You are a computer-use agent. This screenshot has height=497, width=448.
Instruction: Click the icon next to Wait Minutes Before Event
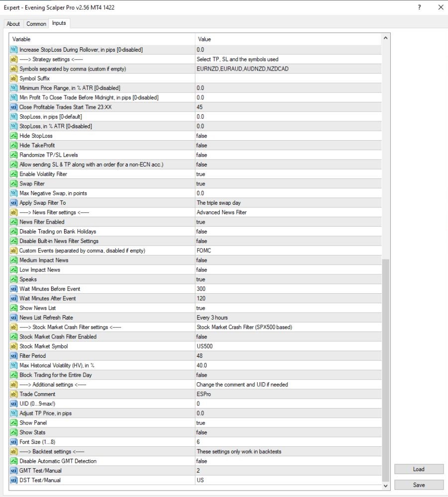point(13,289)
